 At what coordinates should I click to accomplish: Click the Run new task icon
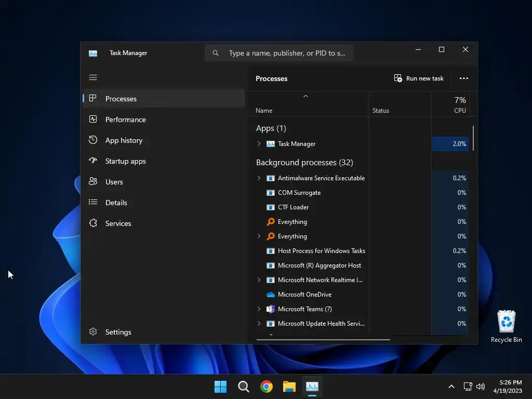tap(398, 78)
